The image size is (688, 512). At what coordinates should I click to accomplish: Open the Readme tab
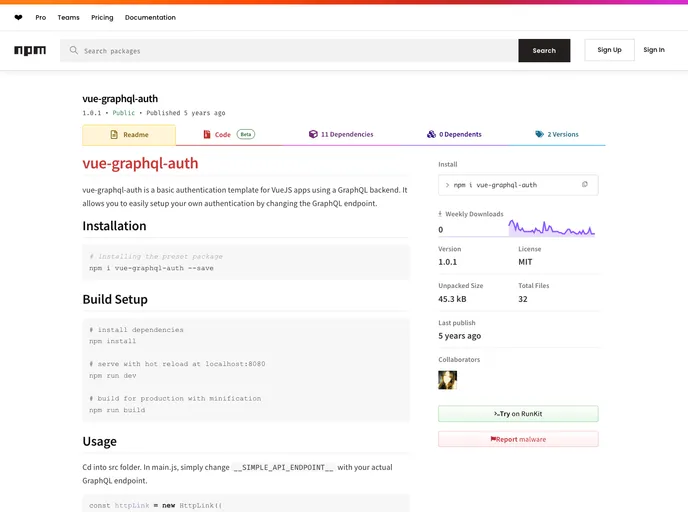[129, 135]
